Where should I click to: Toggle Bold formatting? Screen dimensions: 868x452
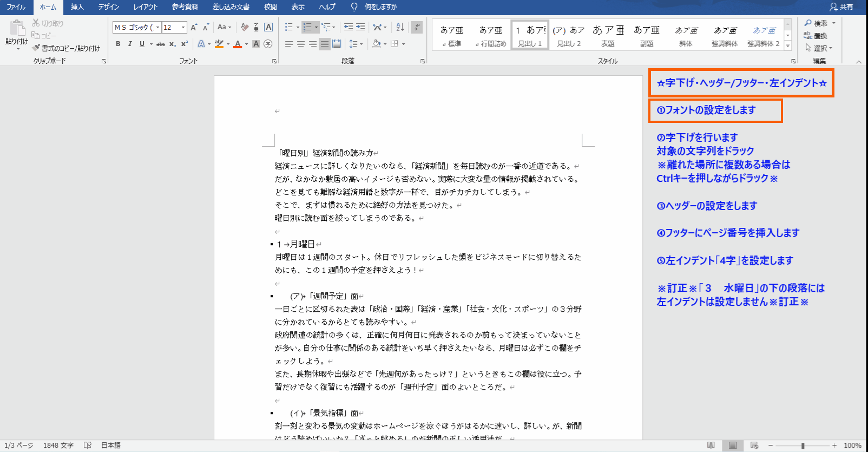[118, 44]
